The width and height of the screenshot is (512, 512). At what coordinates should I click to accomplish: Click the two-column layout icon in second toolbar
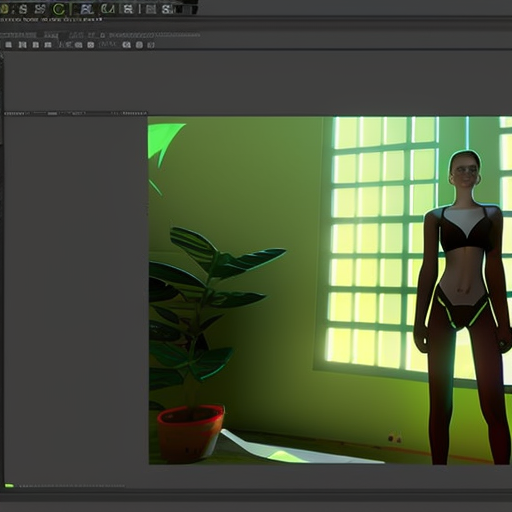[x=22, y=45]
